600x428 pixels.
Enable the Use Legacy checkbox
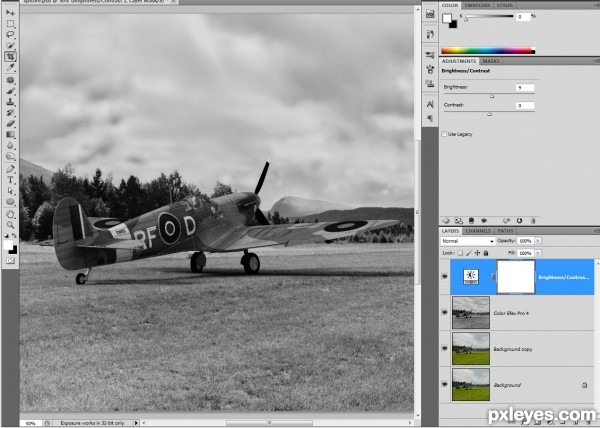tap(444, 134)
